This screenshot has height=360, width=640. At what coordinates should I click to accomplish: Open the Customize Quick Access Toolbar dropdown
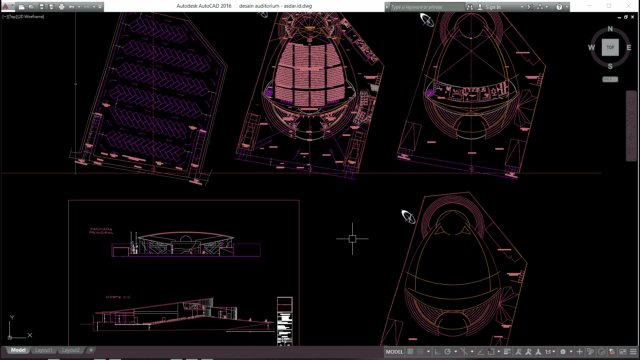pyautogui.click(x=100, y=7)
